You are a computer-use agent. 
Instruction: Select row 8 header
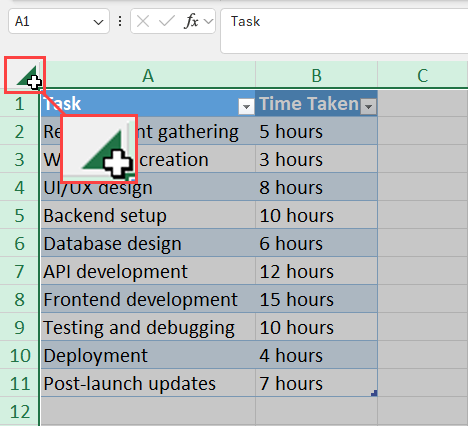point(19,299)
